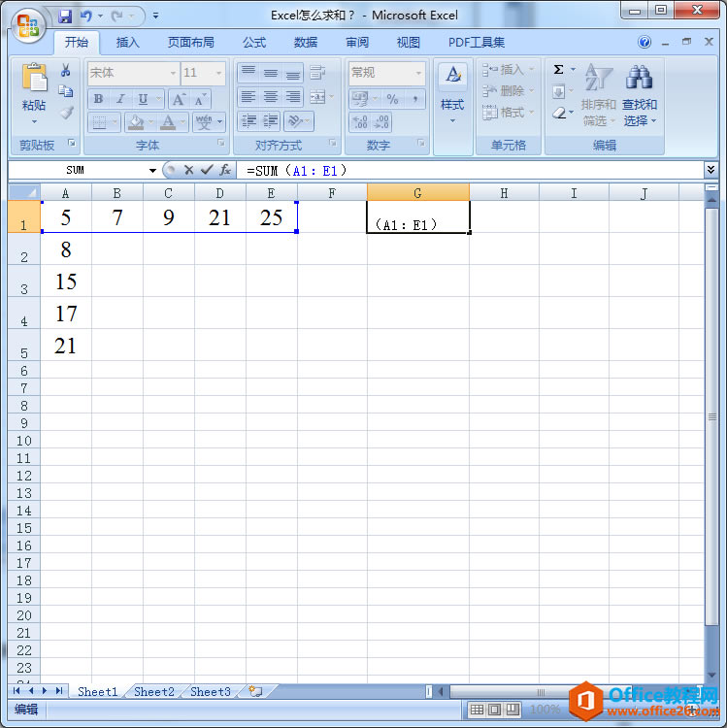Open text orientation options
Image resolution: width=727 pixels, height=728 pixels.
pos(298,121)
